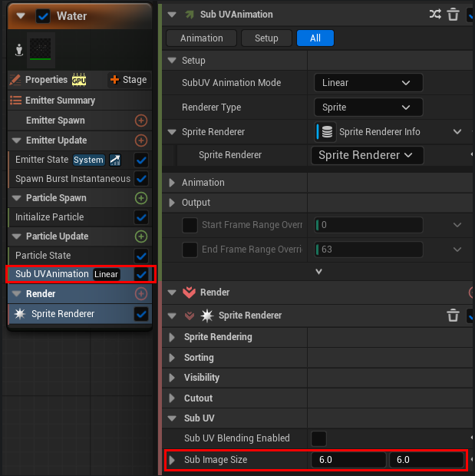Screen dimensions: 475x476
Task: Open the SubUV Animation Mode dropdown
Action: [368, 83]
